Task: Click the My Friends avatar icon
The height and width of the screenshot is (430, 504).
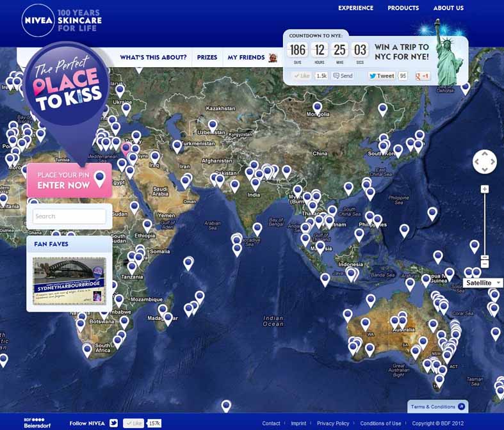Action: coord(273,58)
